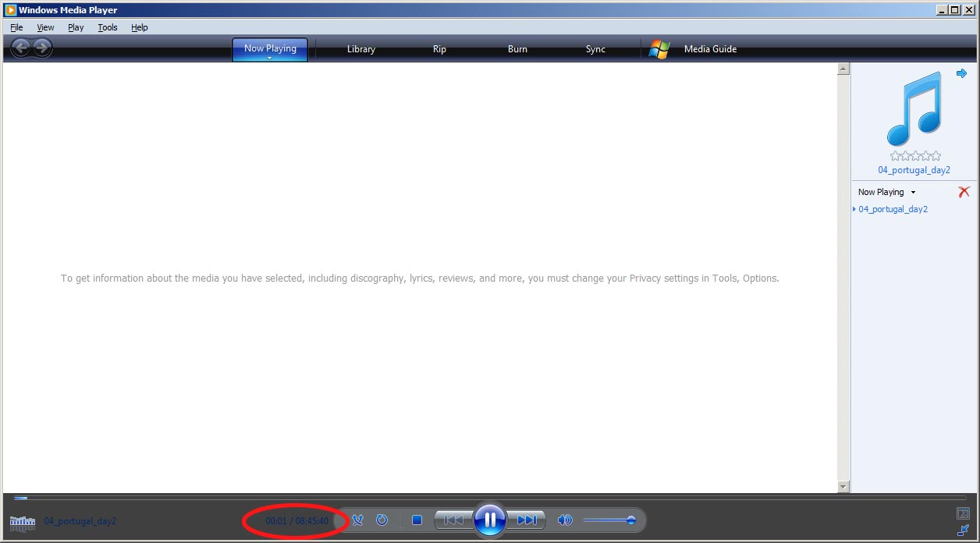The image size is (980, 543).
Task: Click the seek bar progress track
Action: [x=490, y=498]
